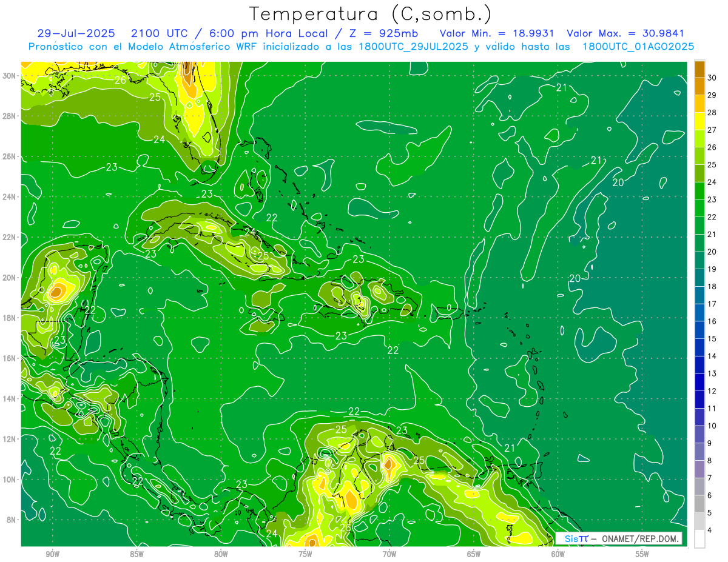Image resolution: width=728 pixels, height=562 pixels.
Task: Click the "22N" latitude axis label
Action: pyautogui.click(x=10, y=237)
